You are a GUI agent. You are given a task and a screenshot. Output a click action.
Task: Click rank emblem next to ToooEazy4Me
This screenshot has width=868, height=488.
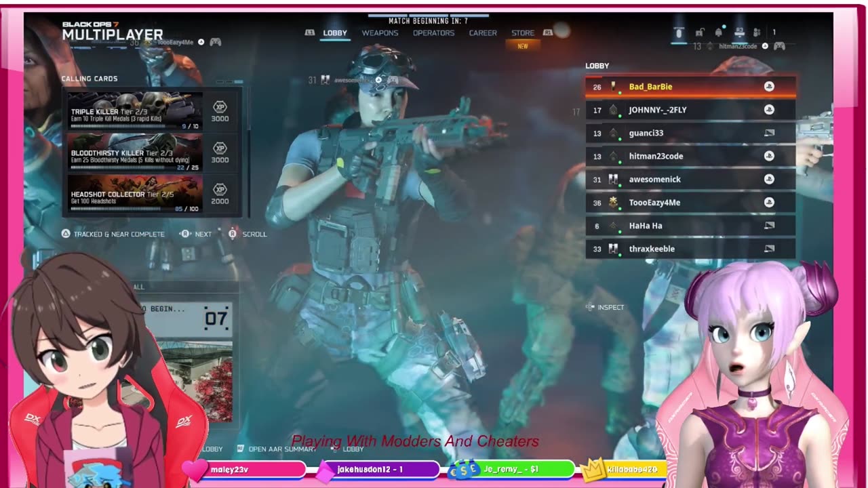614,202
